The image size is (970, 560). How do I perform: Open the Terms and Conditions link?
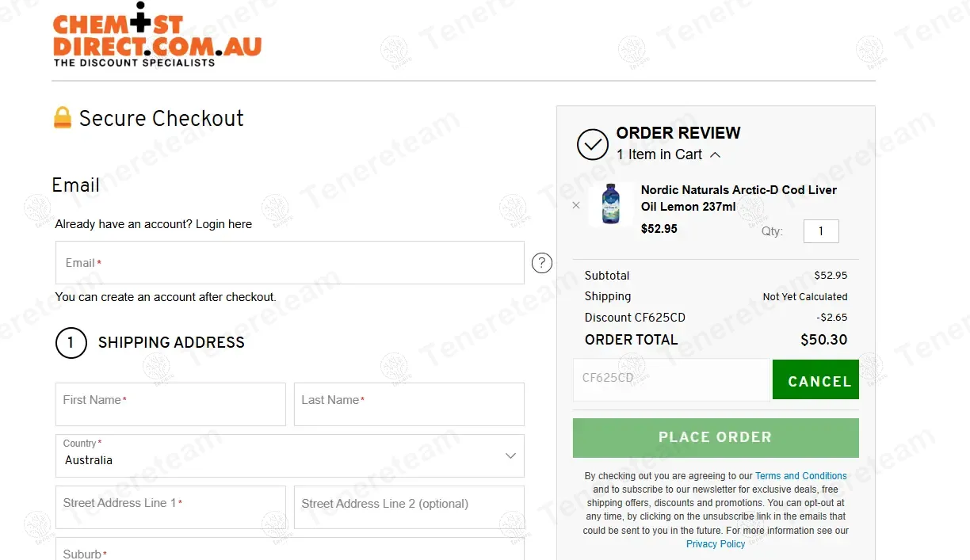point(800,476)
